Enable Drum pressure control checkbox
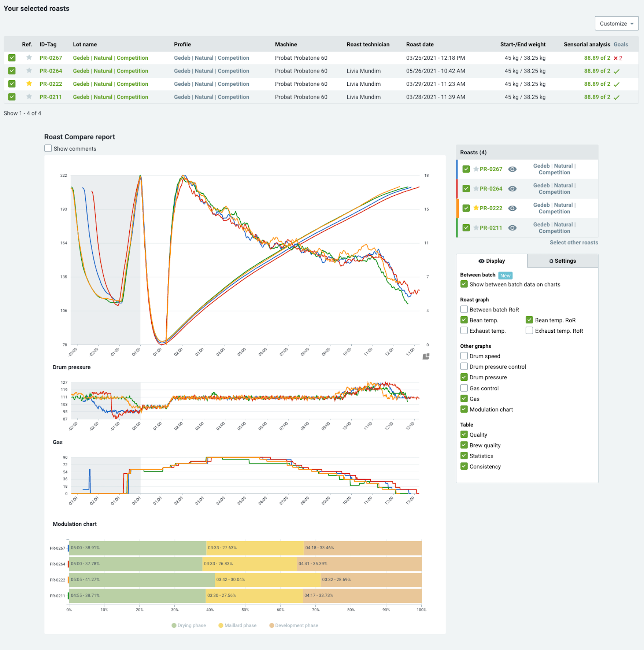This screenshot has height=650, width=644. click(x=464, y=366)
